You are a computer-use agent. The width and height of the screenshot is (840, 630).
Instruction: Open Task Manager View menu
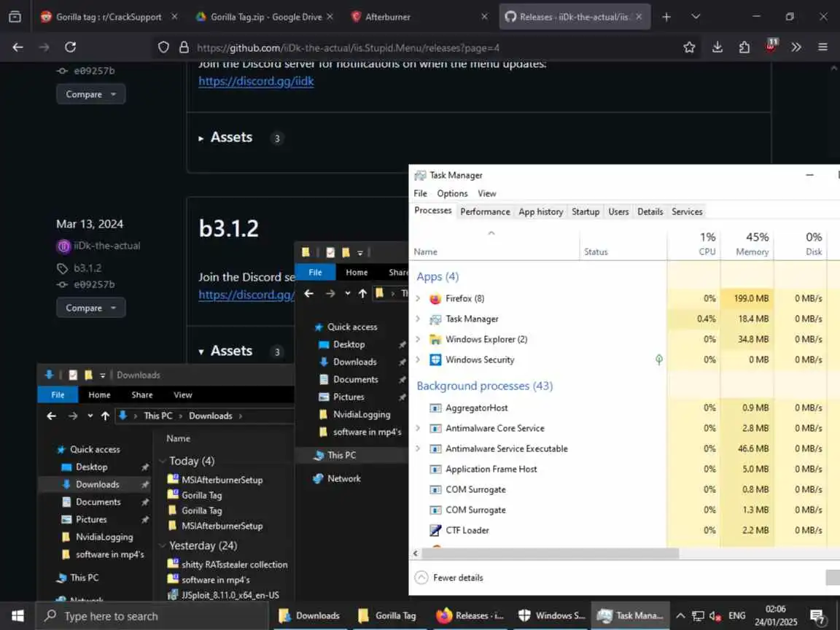487,193
